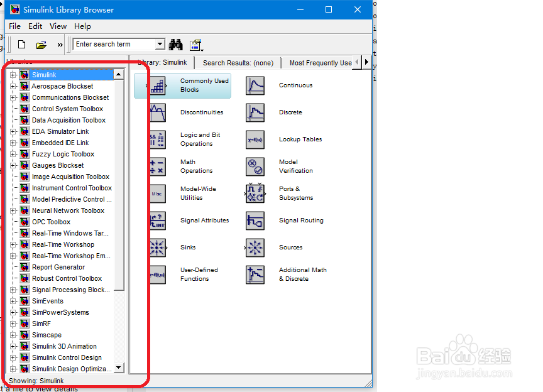Select SimEvents in tree
Image resolution: width=543 pixels, height=392 pixels.
tap(47, 302)
